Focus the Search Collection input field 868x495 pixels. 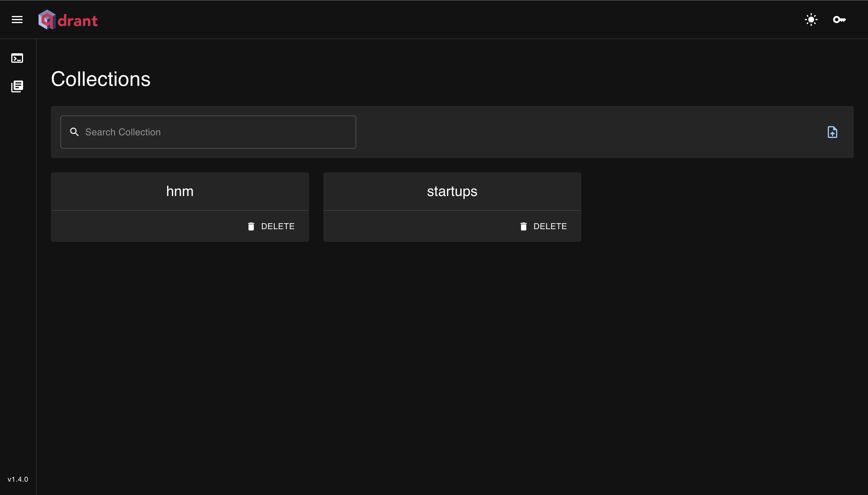pos(217,132)
